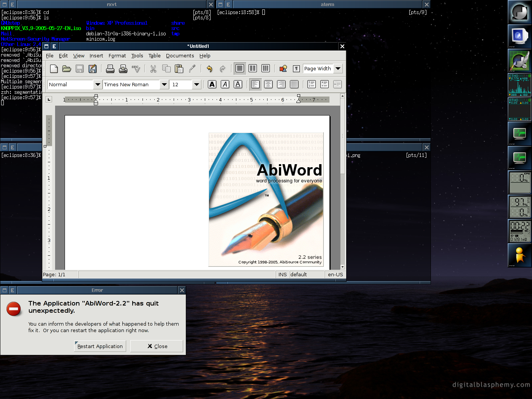Align paragraph to the left

pyautogui.click(x=255, y=84)
